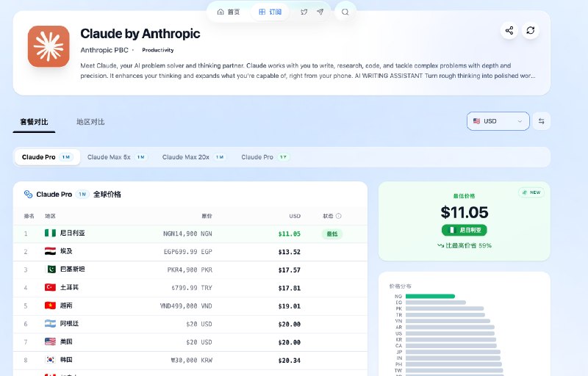Click the $19.01 USD price
588x376 pixels.
click(289, 306)
